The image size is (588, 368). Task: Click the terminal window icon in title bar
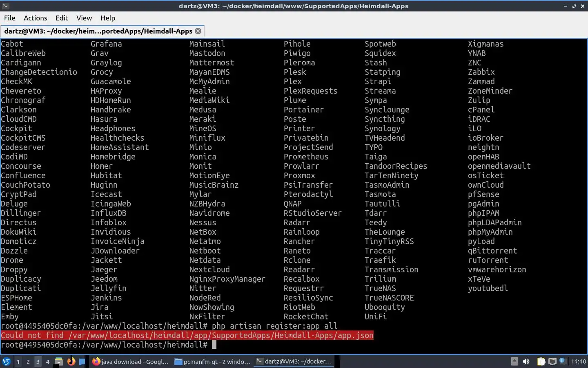coord(5,6)
